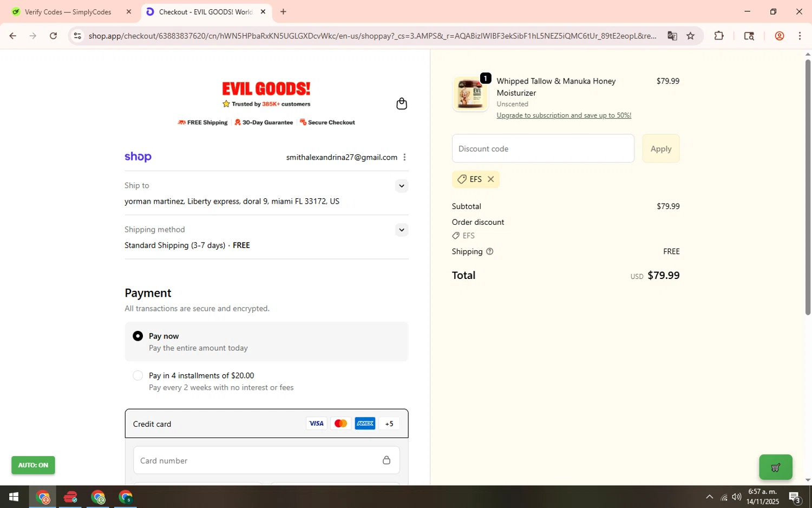Select the Checkout - EVIL GOODS tab
Screen dimensions: 812x508
coord(206,12)
